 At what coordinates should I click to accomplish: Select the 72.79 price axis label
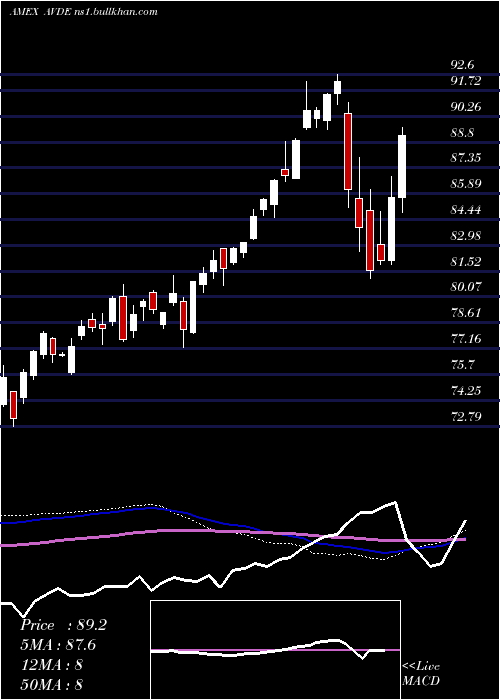466,417
